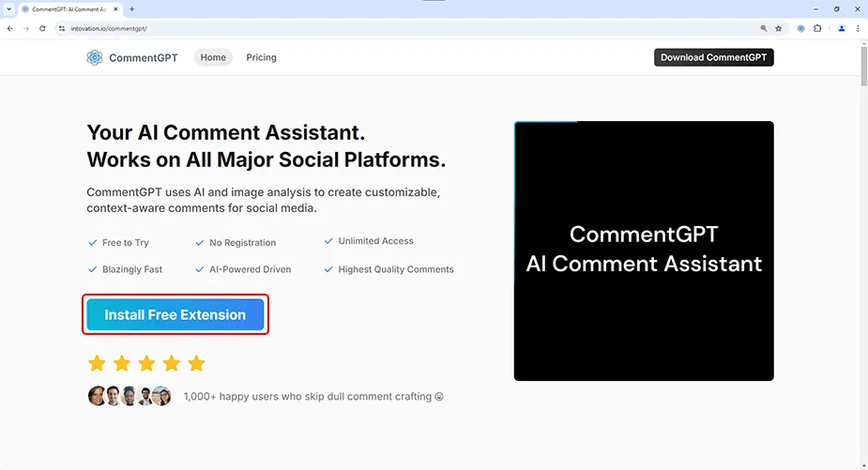
Task: Close the CommentGPT browser tab
Action: (115, 8)
